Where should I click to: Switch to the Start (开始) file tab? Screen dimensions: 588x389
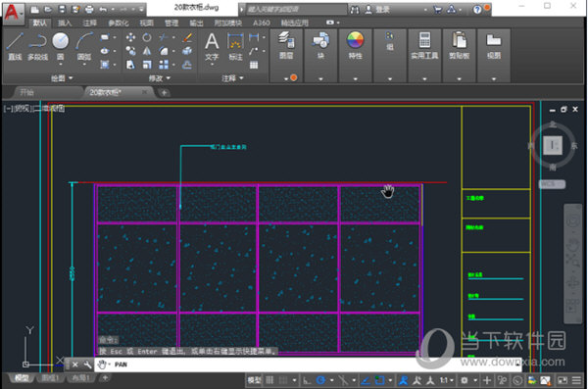click(x=27, y=92)
